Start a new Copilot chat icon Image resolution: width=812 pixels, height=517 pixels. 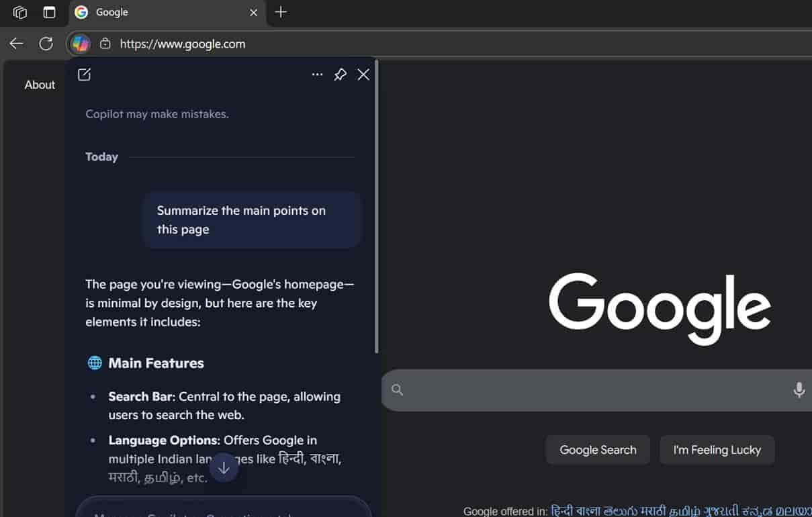point(84,75)
